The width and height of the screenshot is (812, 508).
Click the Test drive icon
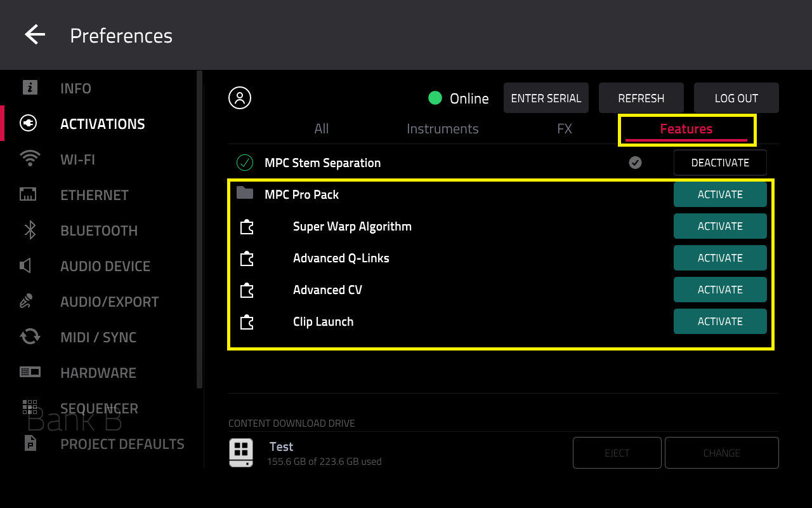pyautogui.click(x=241, y=453)
